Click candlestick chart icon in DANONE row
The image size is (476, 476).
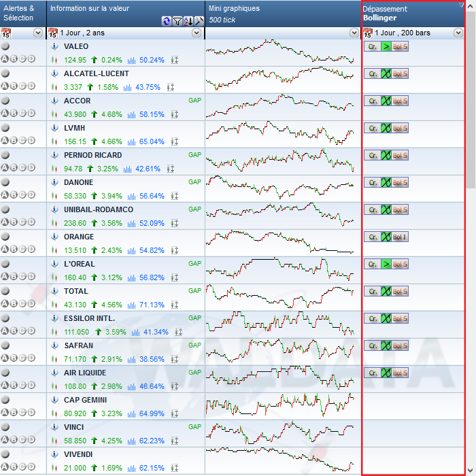point(54,196)
